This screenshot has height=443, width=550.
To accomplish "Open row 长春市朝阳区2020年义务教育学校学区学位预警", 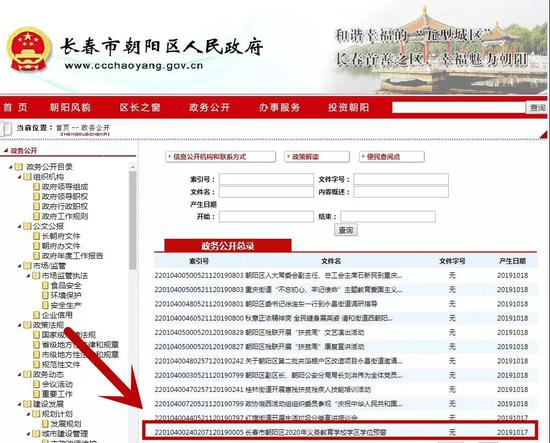I will click(340, 432).
